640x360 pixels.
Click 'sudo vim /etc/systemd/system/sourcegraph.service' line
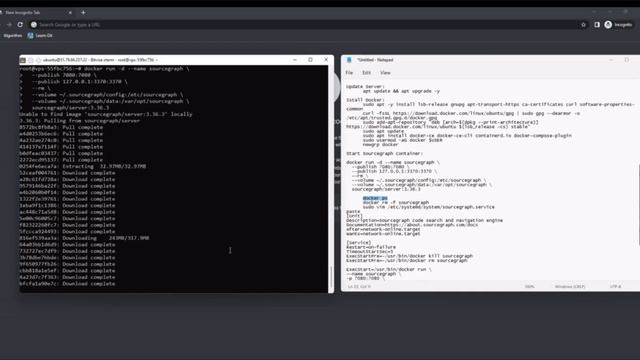coord(428,207)
